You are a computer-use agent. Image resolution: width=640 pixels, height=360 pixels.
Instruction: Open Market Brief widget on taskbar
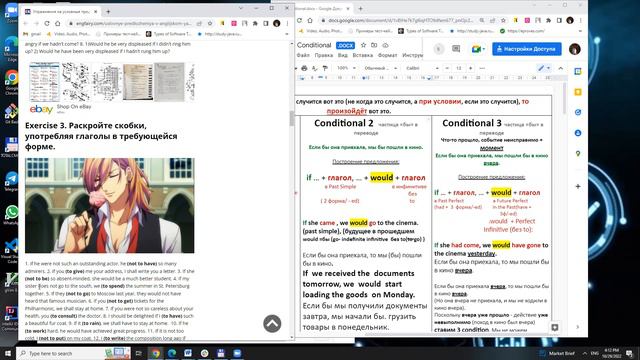(558, 353)
